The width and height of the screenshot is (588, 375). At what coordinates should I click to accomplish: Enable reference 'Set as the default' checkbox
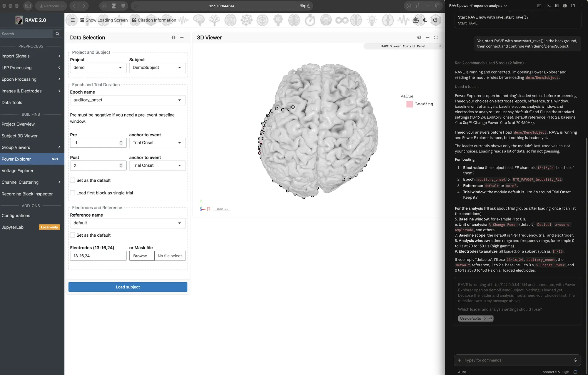tap(73, 235)
